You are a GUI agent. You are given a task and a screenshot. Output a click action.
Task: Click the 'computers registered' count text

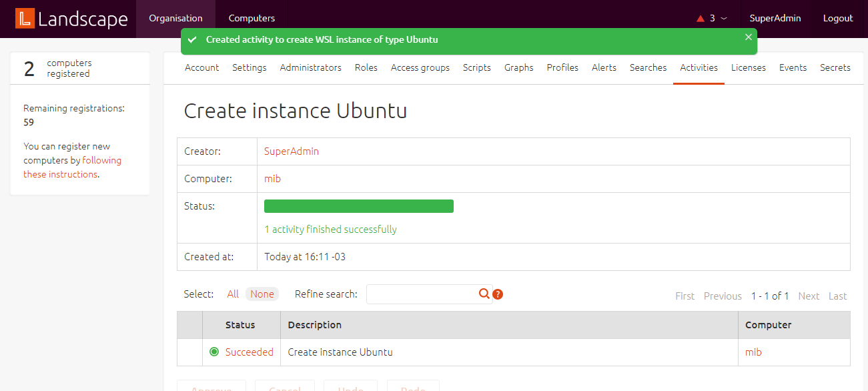point(69,68)
